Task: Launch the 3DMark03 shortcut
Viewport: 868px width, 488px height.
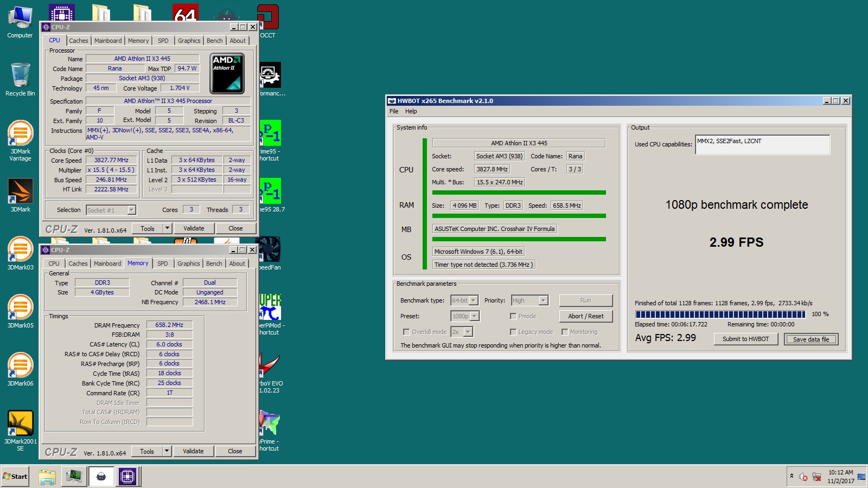Action: 20,253
